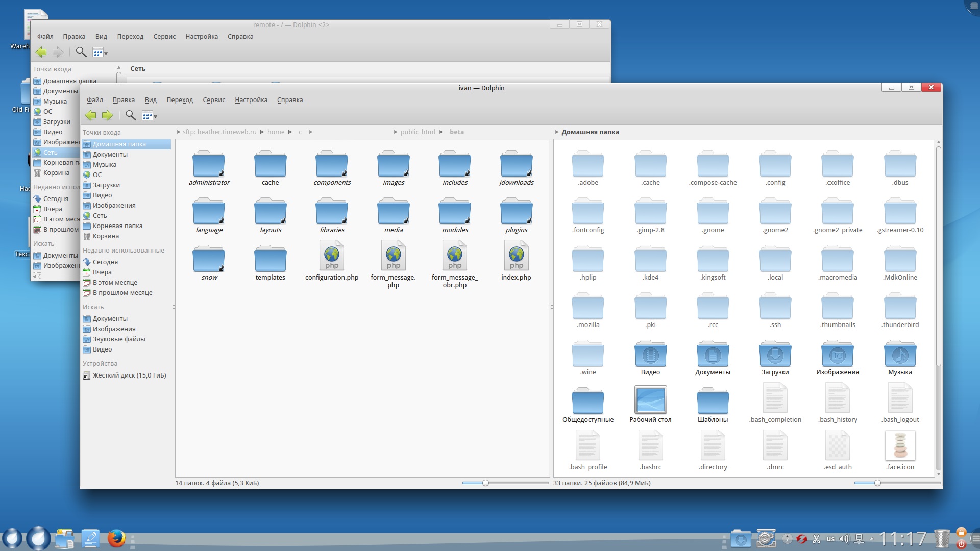
Task: Open Жёсткий диск (15,0 ГиБ) device
Action: pyautogui.click(x=129, y=375)
